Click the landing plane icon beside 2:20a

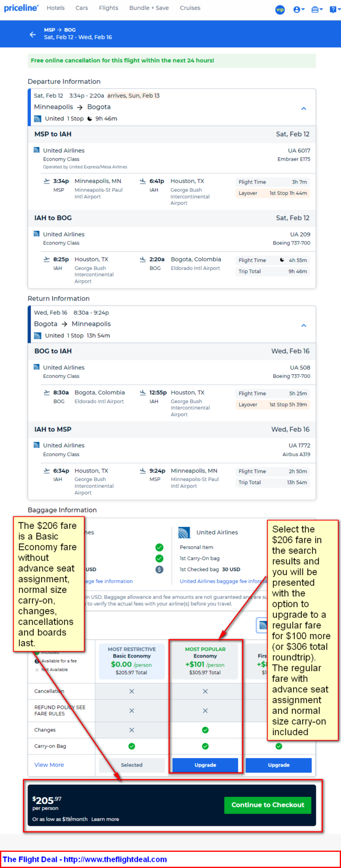143,259
